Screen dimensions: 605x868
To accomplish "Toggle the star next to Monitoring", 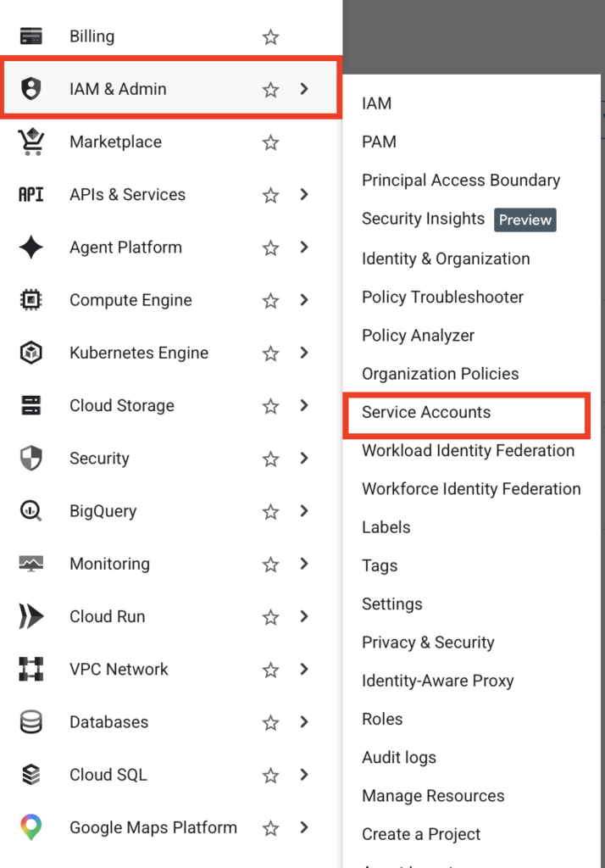I will coord(270,565).
